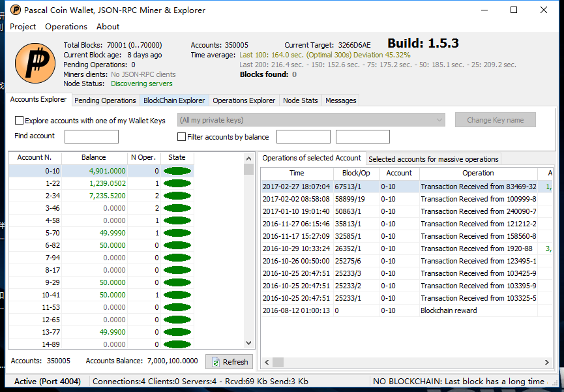Screen dimensions: 564x392
Task: Click the Connections status bar entry
Action: pos(200,382)
